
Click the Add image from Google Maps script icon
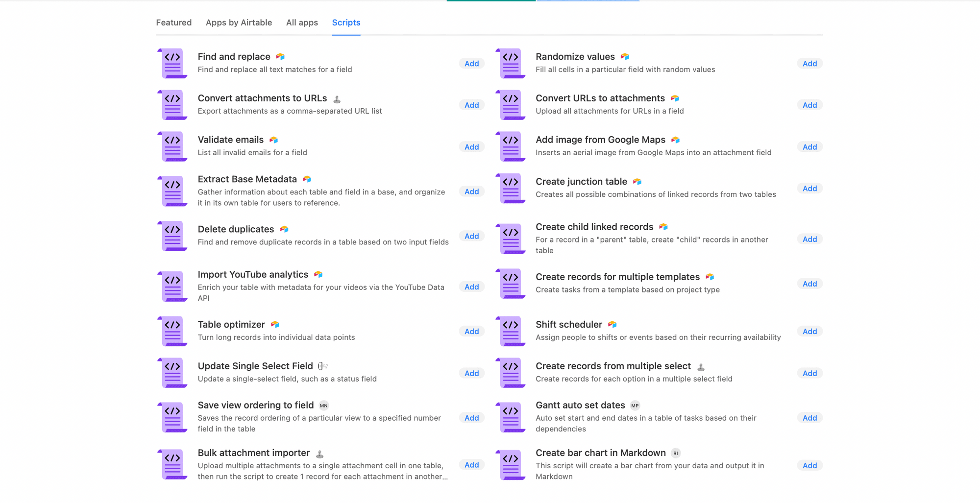click(511, 146)
